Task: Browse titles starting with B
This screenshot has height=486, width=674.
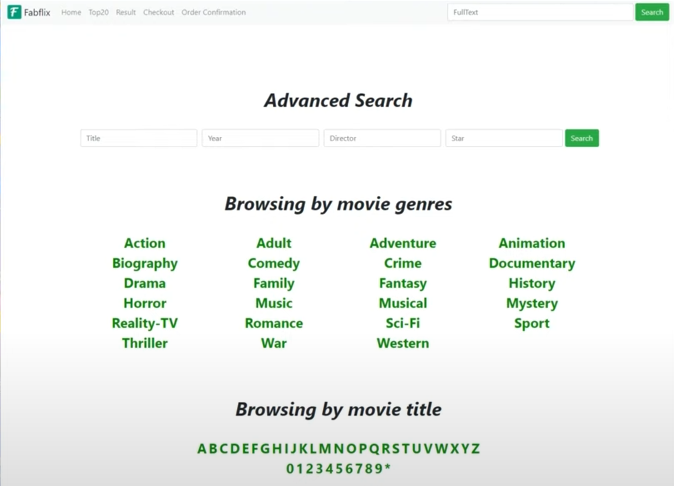Action: (x=213, y=449)
